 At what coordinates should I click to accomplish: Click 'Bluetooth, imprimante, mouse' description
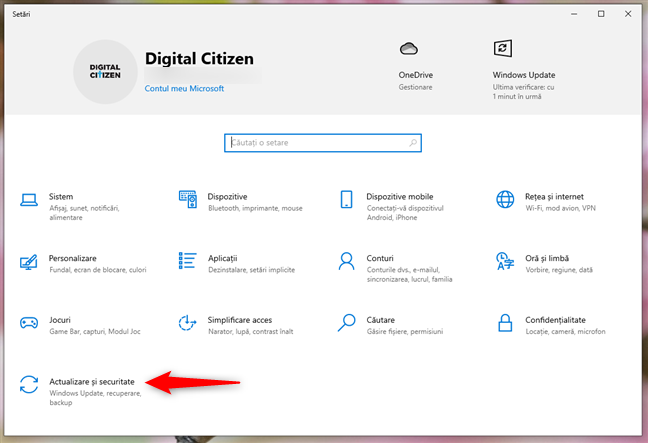(x=255, y=208)
